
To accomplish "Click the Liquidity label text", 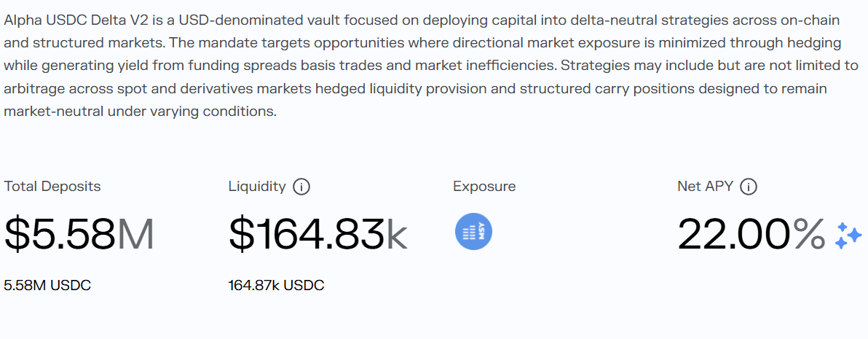I will coord(257,187).
